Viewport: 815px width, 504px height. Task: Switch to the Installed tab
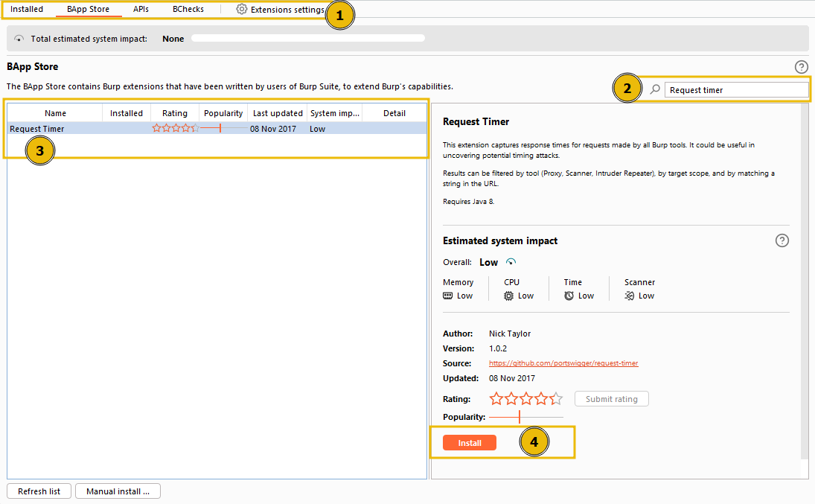(28, 9)
